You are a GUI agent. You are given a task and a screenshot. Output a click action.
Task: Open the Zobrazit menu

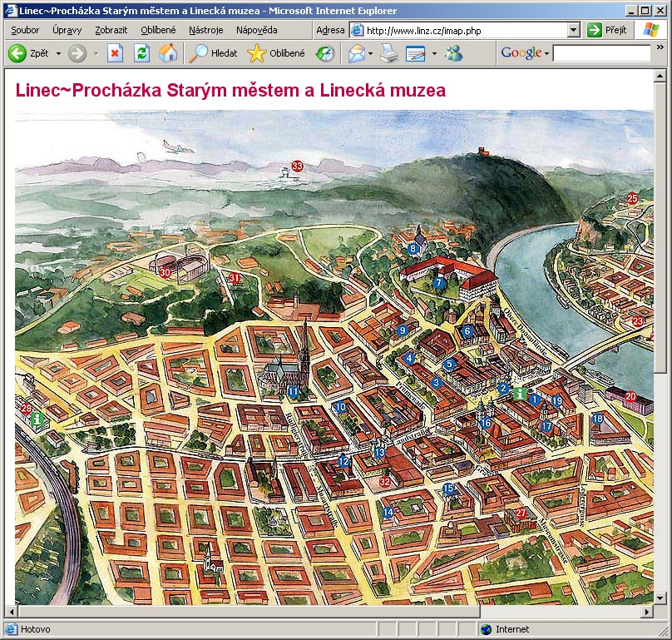coord(111,30)
